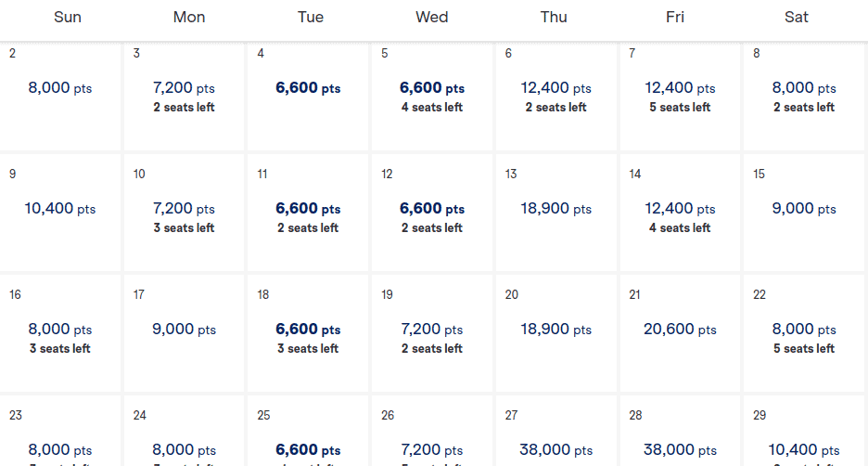Select Wednesday the 5th with 4 seats left
The height and width of the screenshot is (466, 868).
(x=432, y=96)
